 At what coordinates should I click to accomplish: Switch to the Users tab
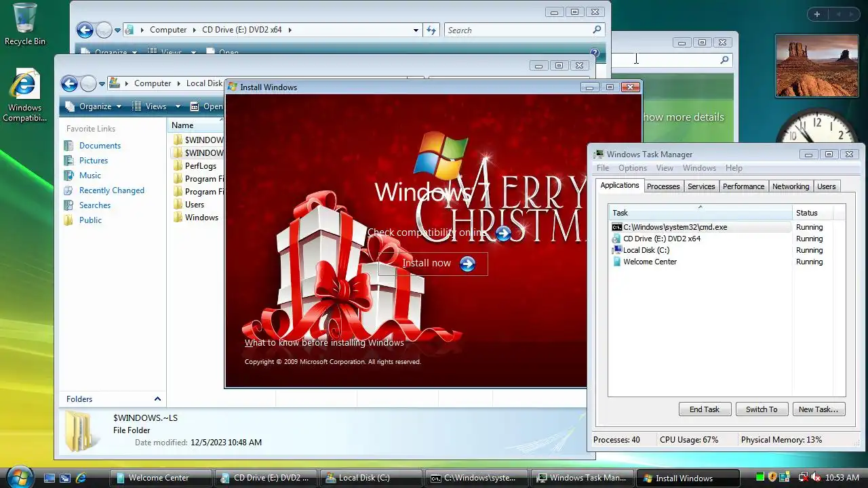point(826,186)
